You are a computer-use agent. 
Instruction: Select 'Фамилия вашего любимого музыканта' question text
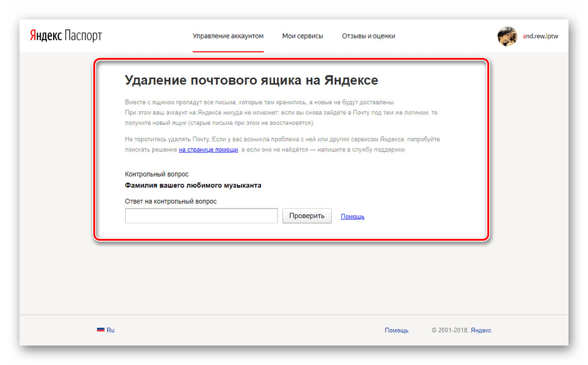pos(193,185)
